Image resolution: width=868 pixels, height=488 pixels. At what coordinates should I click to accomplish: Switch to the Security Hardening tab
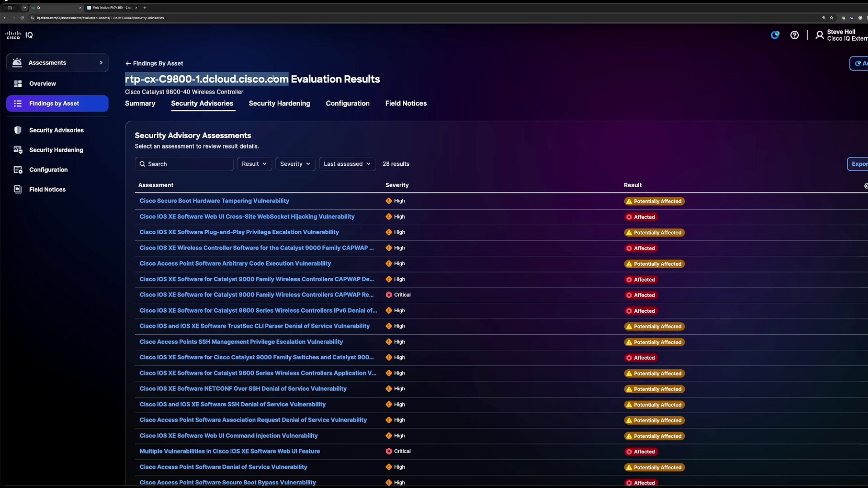tap(279, 103)
